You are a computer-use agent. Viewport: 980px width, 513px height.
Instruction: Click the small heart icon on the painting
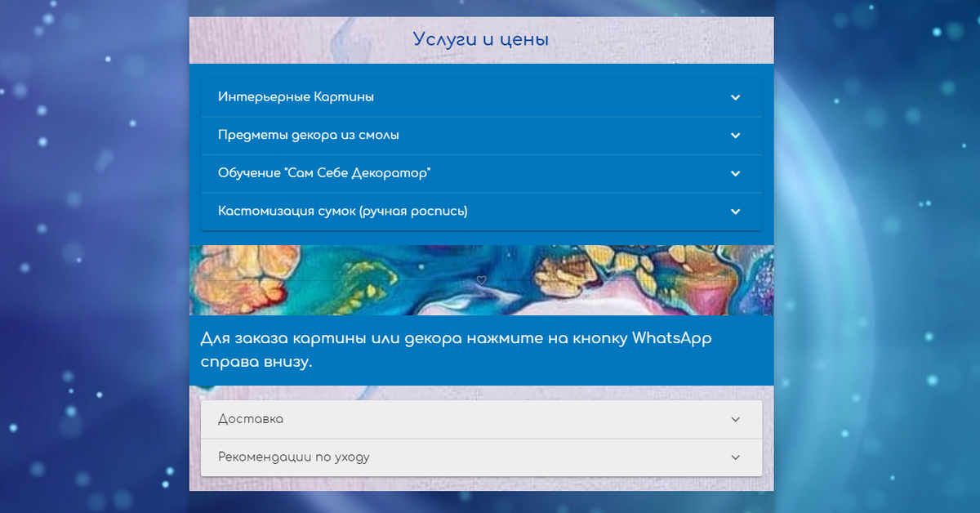tap(481, 280)
